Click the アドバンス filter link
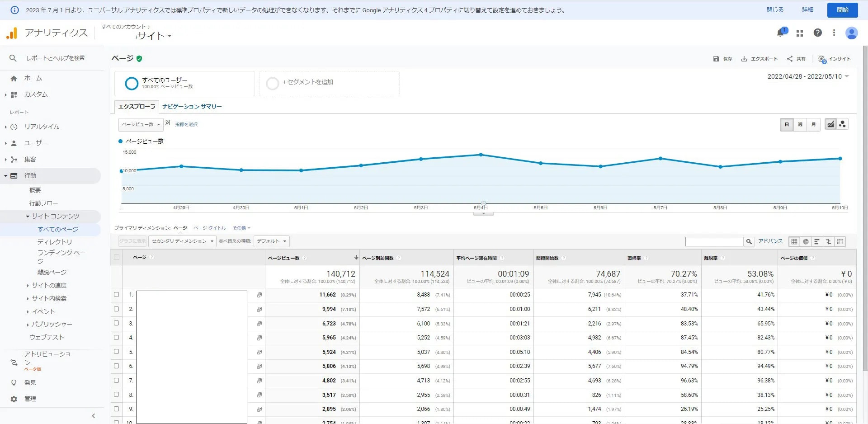The width and height of the screenshot is (868, 424). click(770, 241)
